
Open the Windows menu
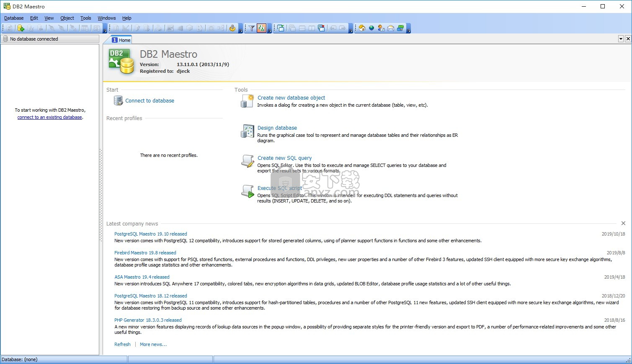(x=106, y=18)
